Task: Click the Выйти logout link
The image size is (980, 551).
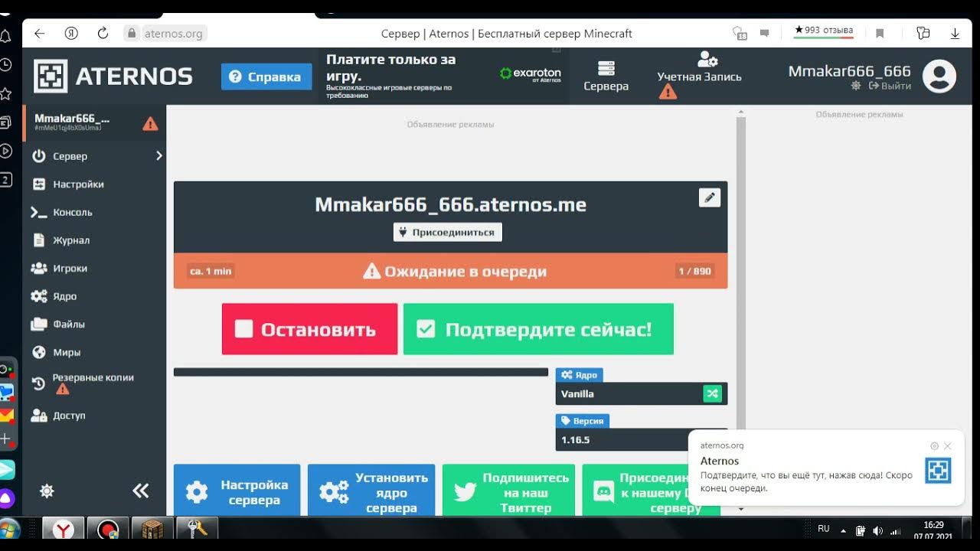Action: click(x=890, y=86)
